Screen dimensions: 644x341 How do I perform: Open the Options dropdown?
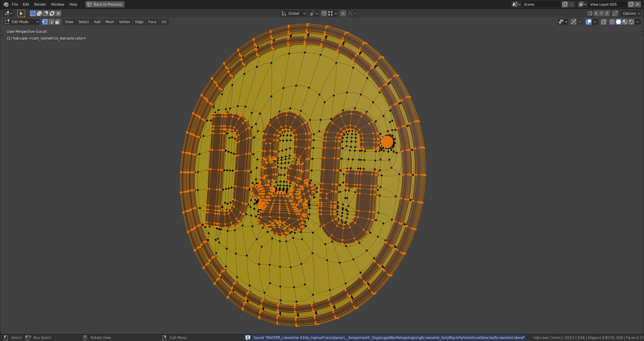[631, 13]
